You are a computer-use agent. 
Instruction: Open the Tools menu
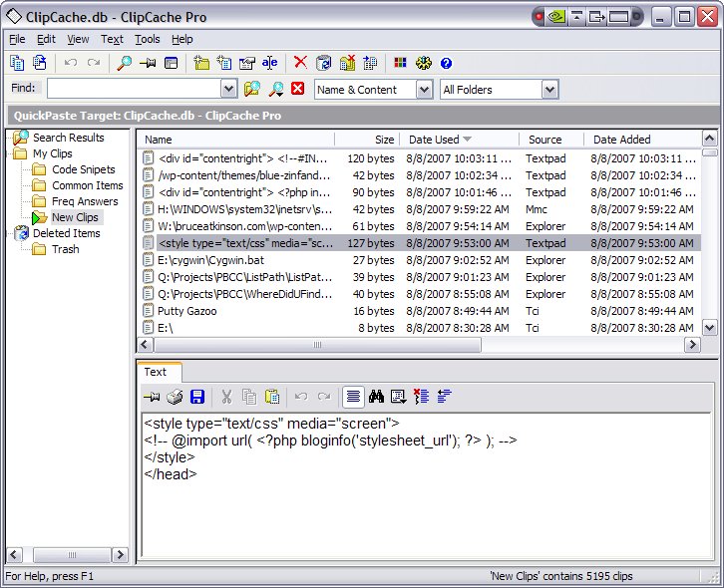point(148,39)
